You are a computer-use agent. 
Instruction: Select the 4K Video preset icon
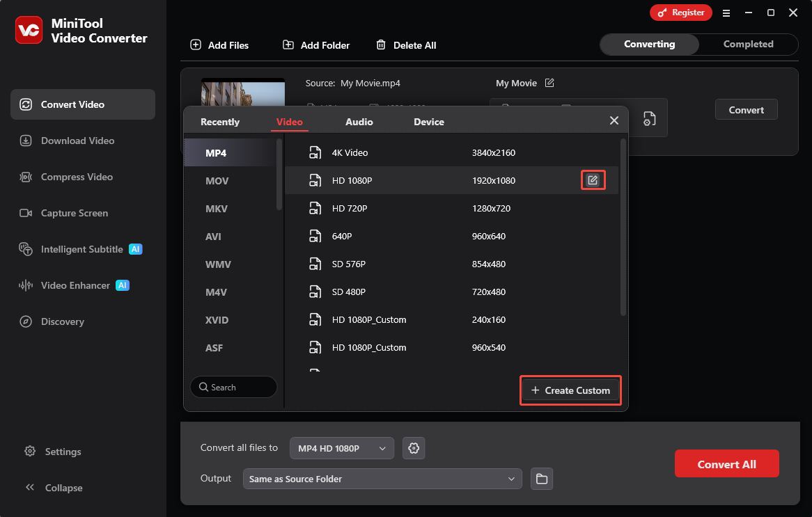tap(315, 152)
